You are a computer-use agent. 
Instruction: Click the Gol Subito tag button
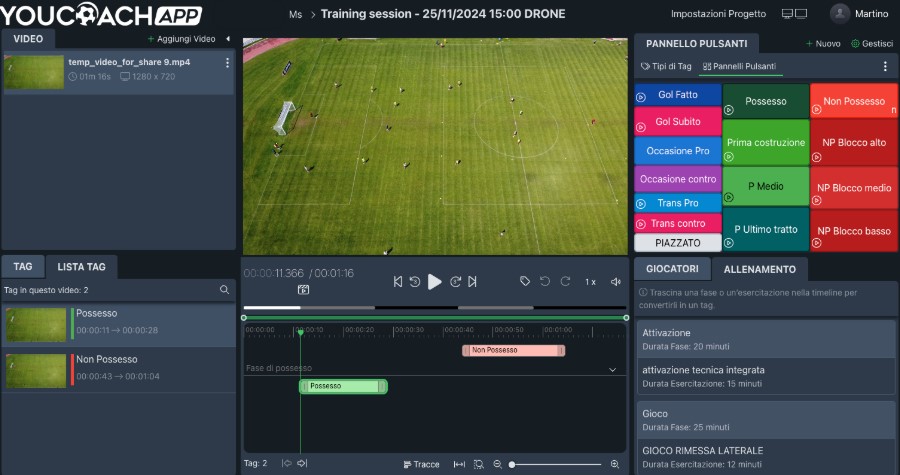tap(678, 122)
